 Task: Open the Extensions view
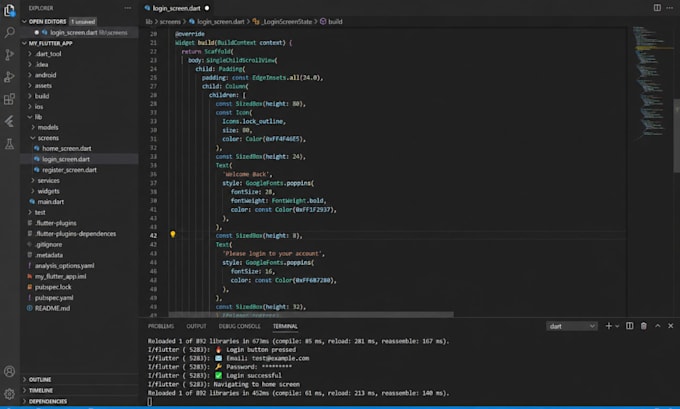[x=9, y=99]
